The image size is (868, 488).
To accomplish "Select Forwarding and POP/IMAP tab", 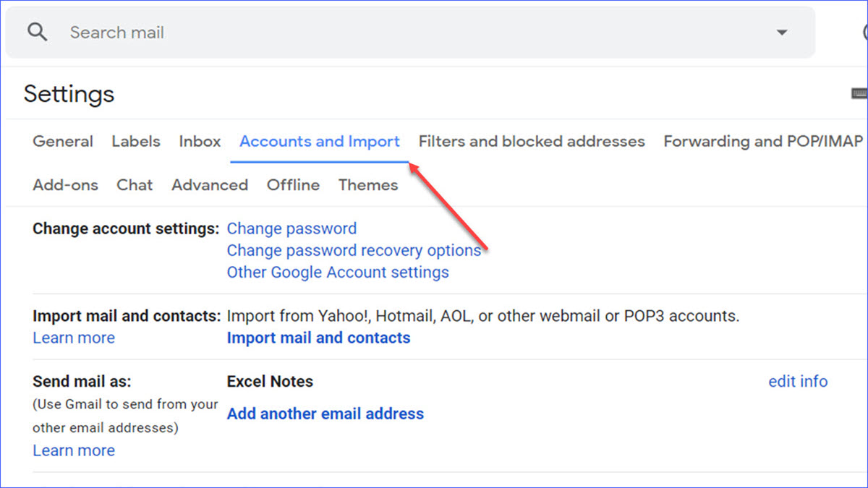I will pos(762,141).
